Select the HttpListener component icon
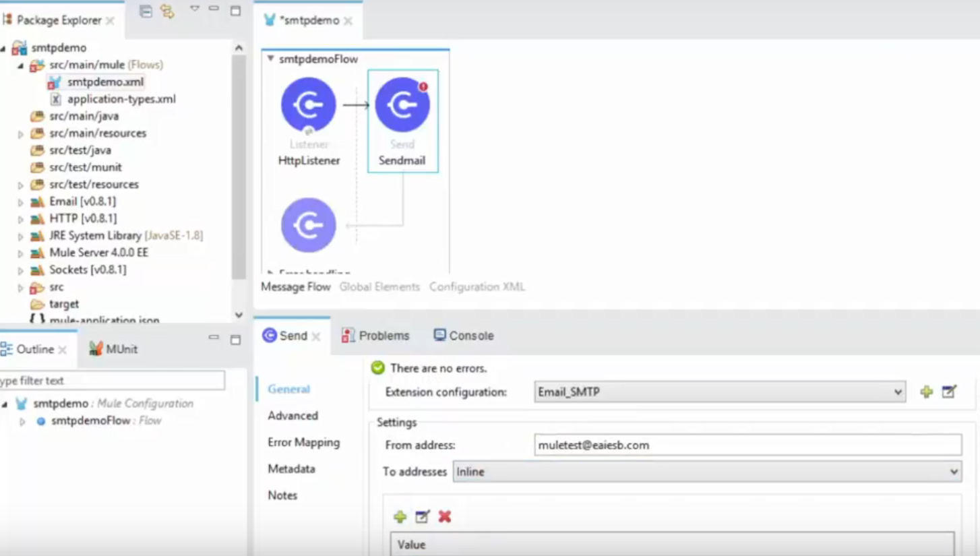Viewport: 980px width, 556px height. pos(309,104)
